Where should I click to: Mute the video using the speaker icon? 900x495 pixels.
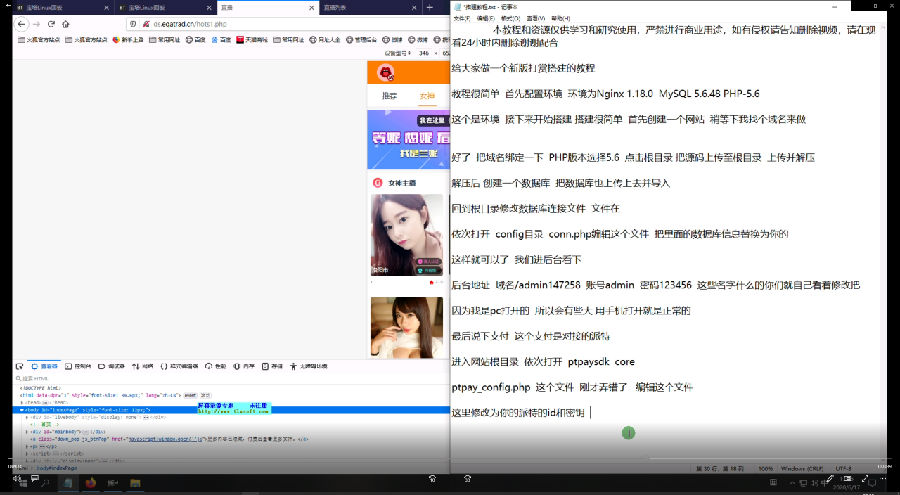click(x=17, y=478)
